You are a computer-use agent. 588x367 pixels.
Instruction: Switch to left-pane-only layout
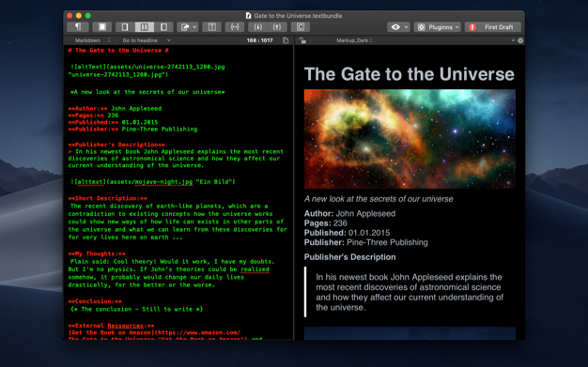point(125,27)
